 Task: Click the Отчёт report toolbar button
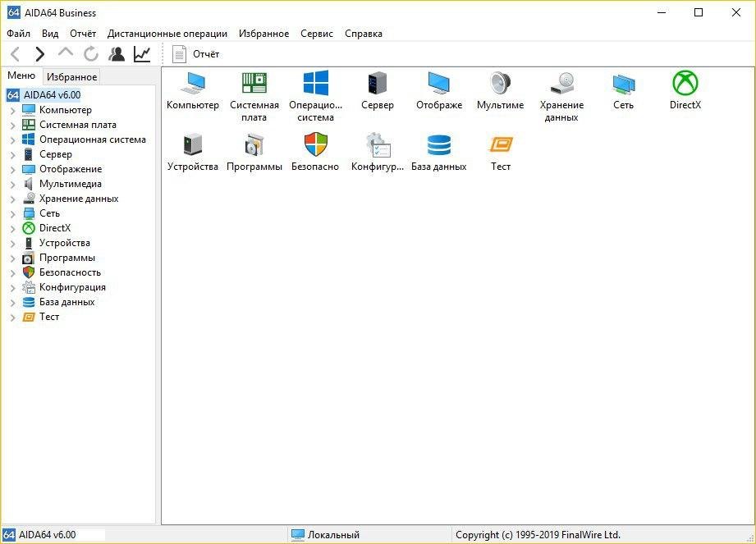(195, 54)
